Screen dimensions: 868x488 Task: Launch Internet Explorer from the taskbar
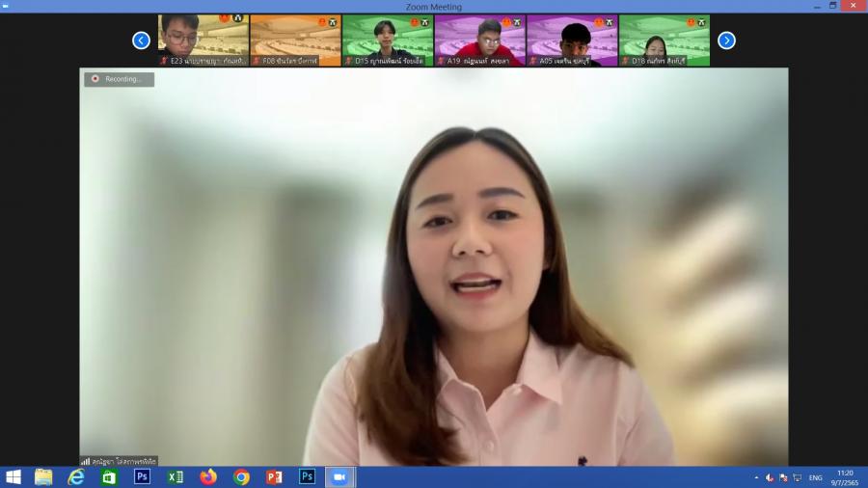point(76,477)
